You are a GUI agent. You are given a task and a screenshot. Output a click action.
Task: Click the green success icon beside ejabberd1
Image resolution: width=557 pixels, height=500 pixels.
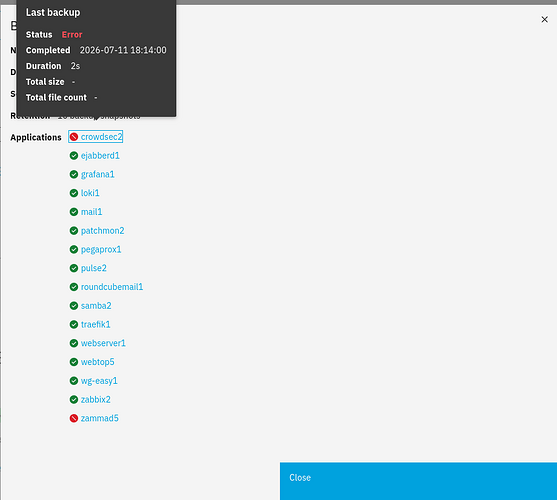[x=74, y=156]
